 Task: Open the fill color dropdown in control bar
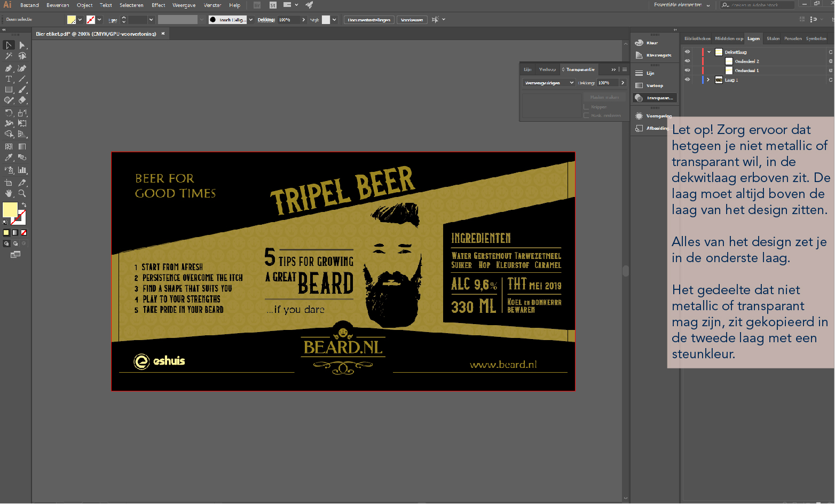click(80, 20)
